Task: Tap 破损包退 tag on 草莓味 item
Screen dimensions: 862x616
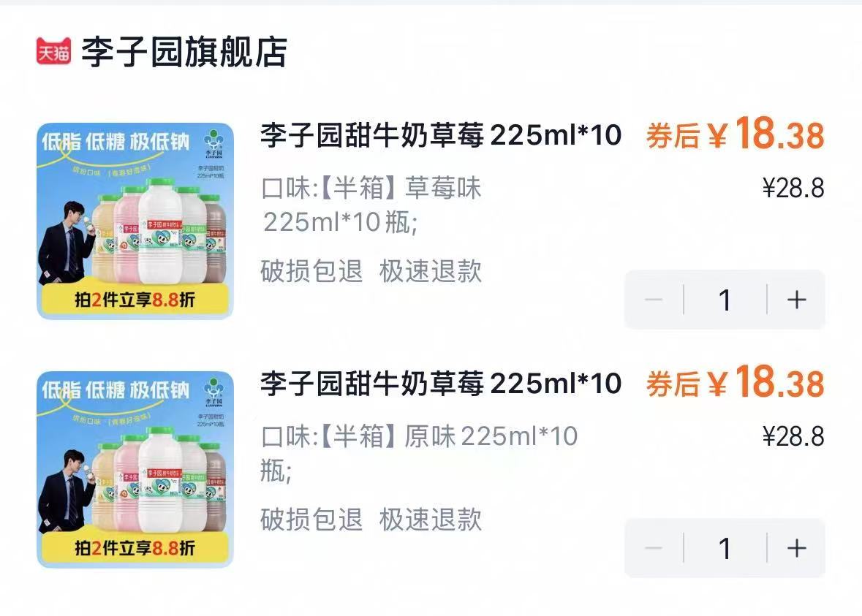Action: [x=311, y=272]
